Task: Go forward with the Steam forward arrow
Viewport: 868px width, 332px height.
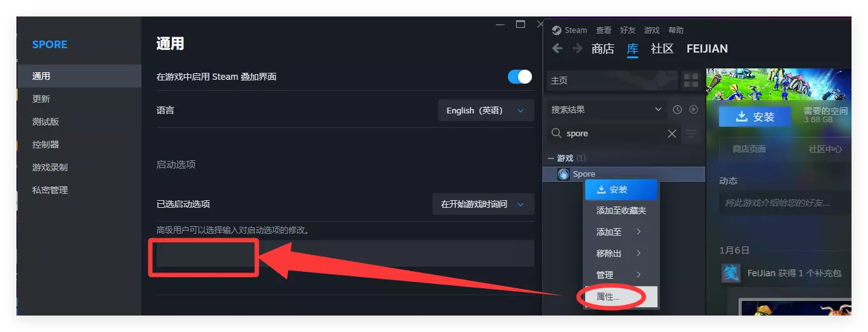Action: [578, 49]
